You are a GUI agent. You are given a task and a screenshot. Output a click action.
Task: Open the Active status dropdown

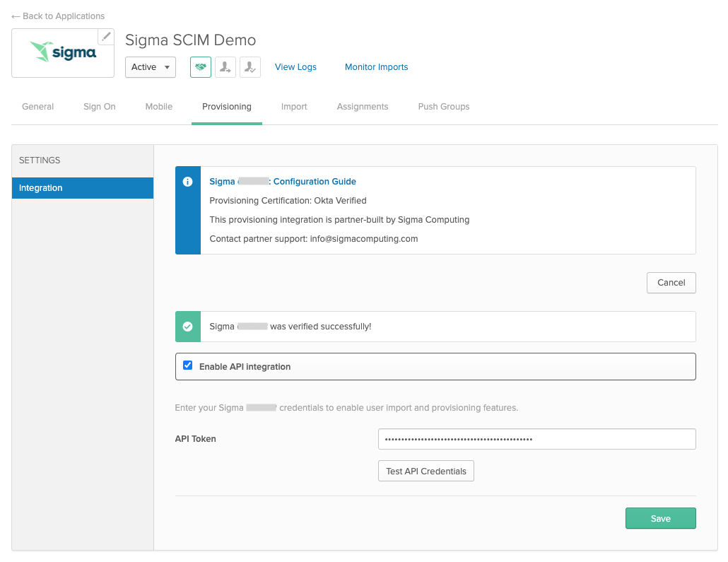[151, 67]
